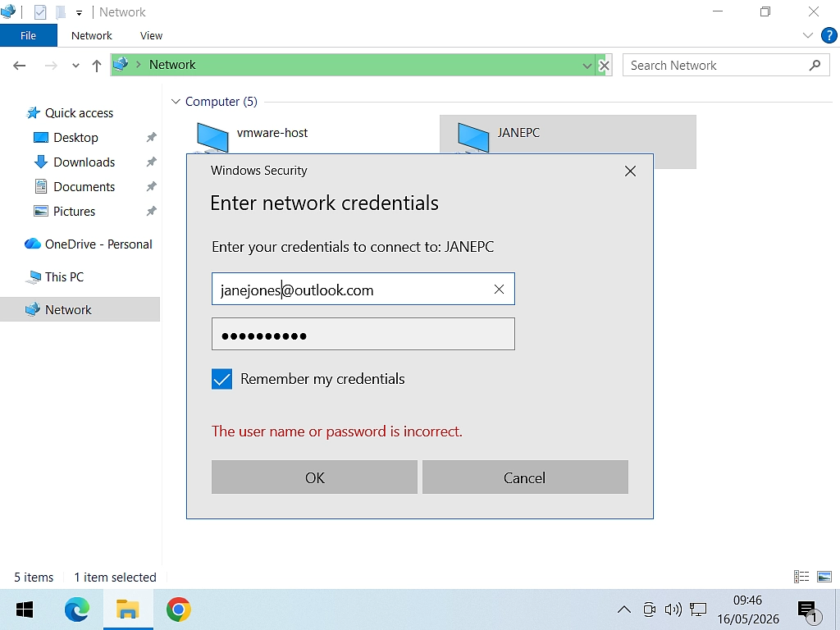The width and height of the screenshot is (840, 630).
Task: Launch Google Chrome from taskbar
Action: [x=178, y=609]
